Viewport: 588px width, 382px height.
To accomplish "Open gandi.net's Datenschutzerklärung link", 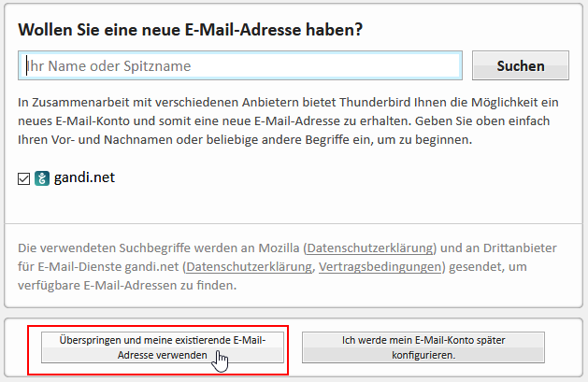I will pyautogui.click(x=249, y=266).
